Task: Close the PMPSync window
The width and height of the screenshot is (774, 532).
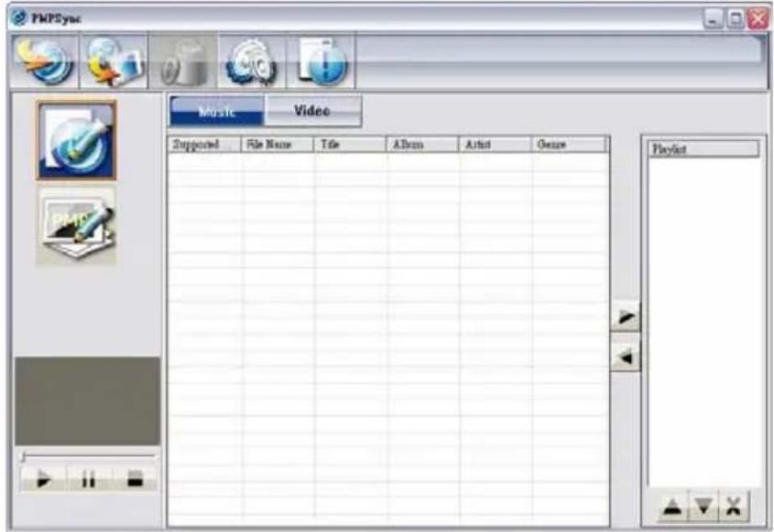Action: coord(758,19)
